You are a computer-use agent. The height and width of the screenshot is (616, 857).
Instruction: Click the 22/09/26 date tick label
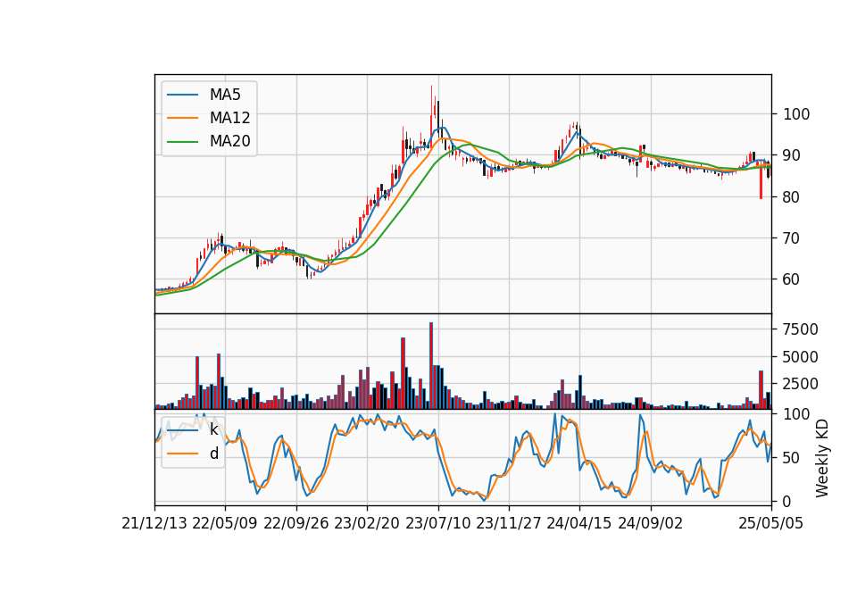[x=296, y=523]
